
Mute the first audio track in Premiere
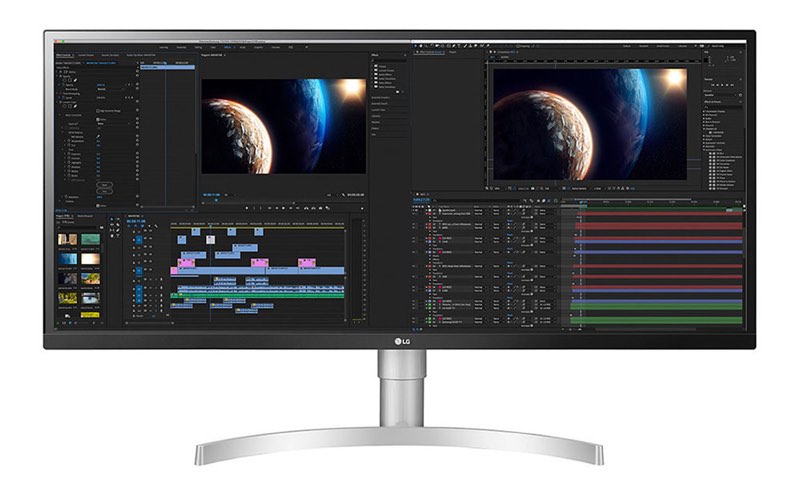coord(151,279)
